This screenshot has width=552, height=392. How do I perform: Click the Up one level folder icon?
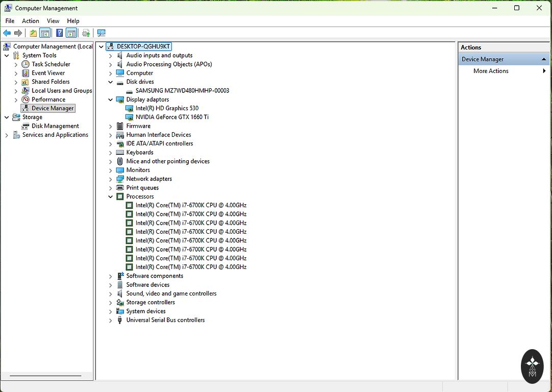coord(33,33)
